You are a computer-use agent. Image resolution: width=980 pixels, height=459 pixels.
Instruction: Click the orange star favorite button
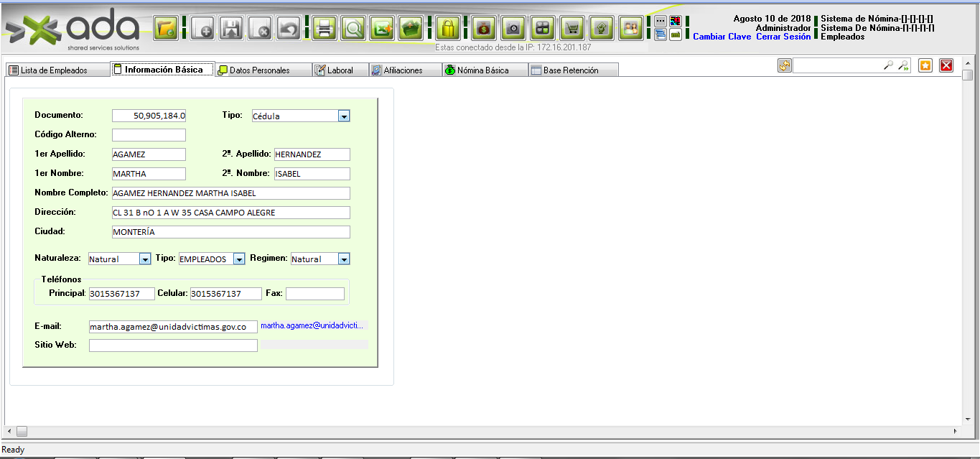(x=925, y=66)
